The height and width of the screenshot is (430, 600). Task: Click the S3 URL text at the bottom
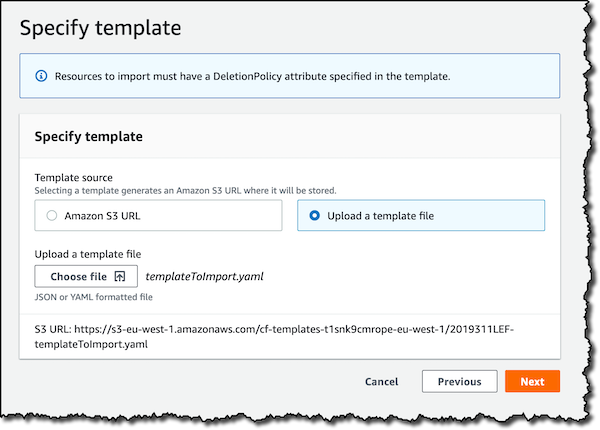coord(274,337)
